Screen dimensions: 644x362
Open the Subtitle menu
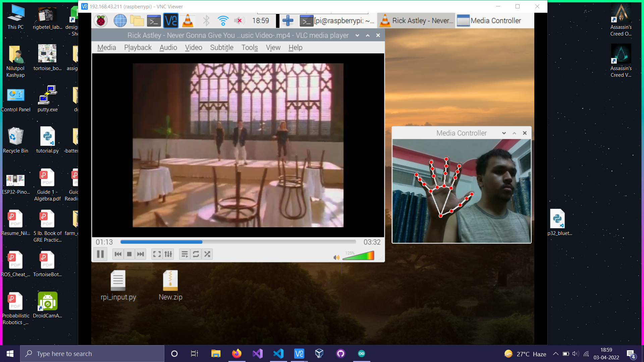(221, 48)
